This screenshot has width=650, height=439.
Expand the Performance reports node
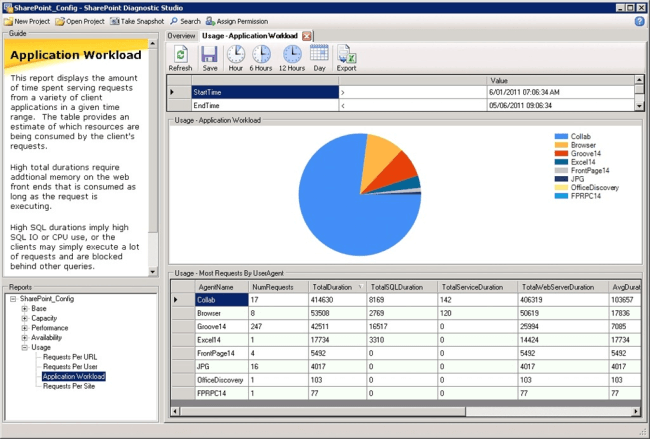point(24,328)
